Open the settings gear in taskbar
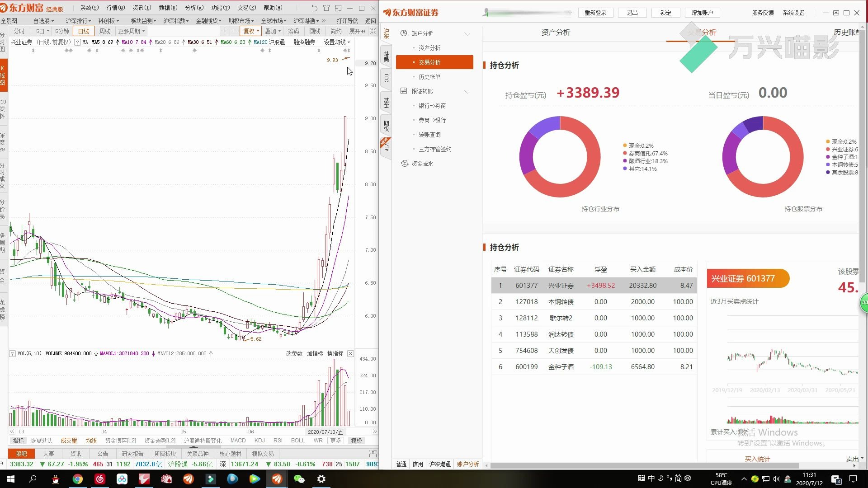 [x=321, y=479]
